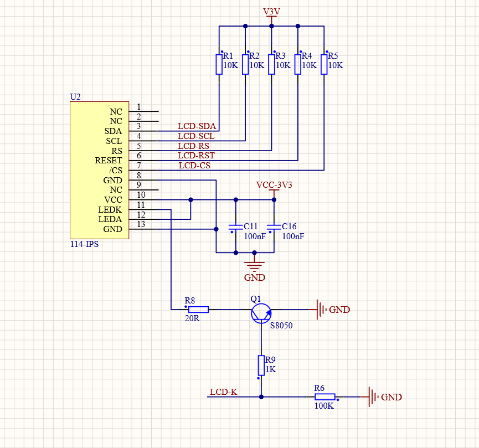Image resolution: width=479 pixels, height=448 pixels.
Task: Click the GND ground symbol below the capacitors
Action: click(x=255, y=266)
